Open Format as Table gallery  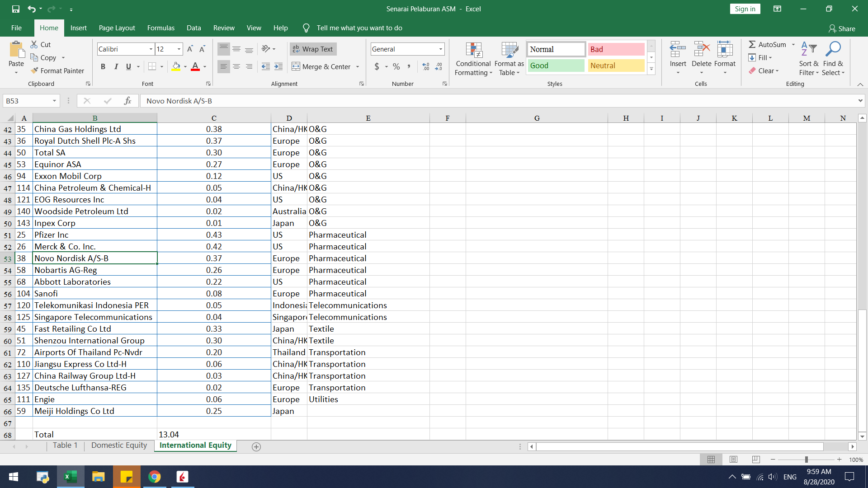click(x=509, y=59)
